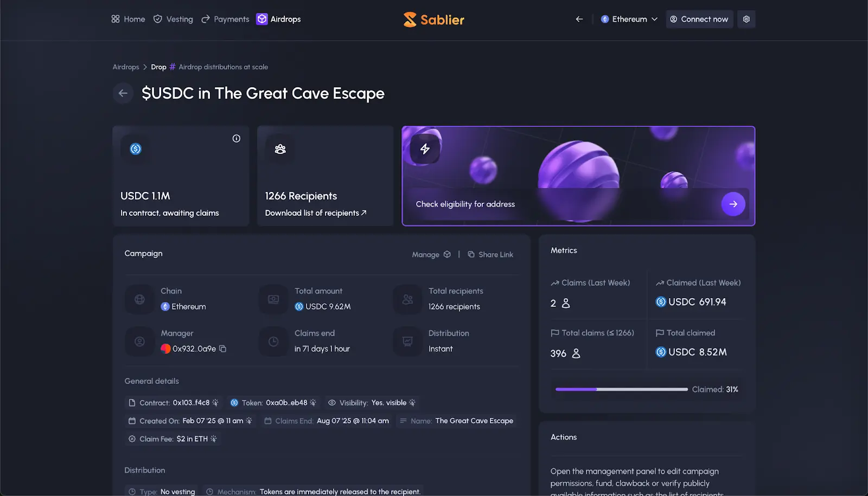The width and height of the screenshot is (868, 496).
Task: Copy the campaign Share Link
Action: [490, 254]
